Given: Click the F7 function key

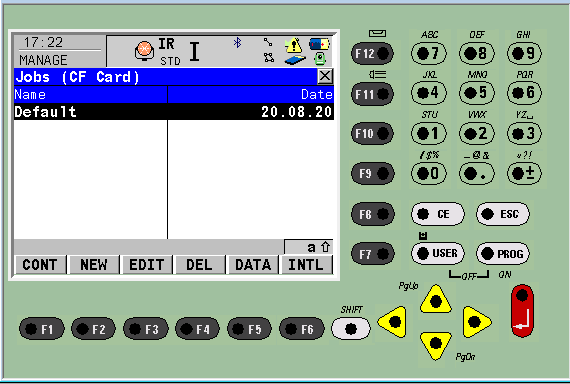Looking at the screenshot, I should tap(373, 254).
